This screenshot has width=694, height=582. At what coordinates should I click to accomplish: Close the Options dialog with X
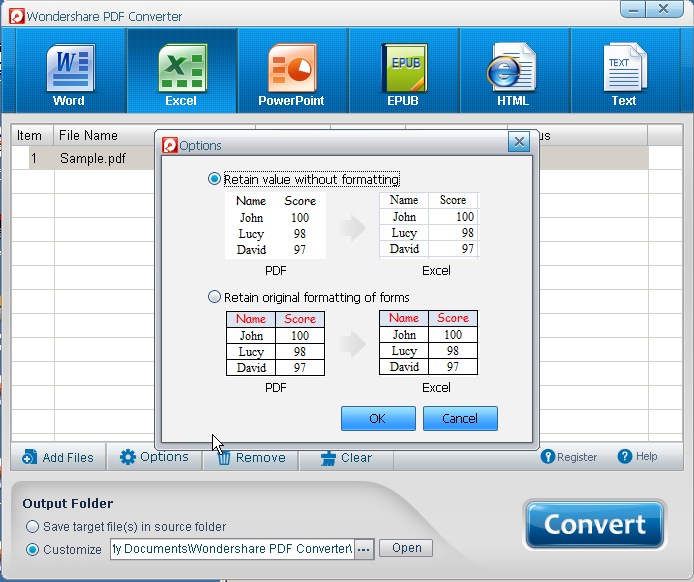[x=519, y=142]
